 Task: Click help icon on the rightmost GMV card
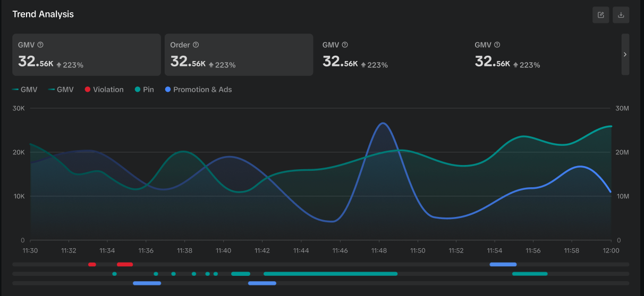[497, 45]
